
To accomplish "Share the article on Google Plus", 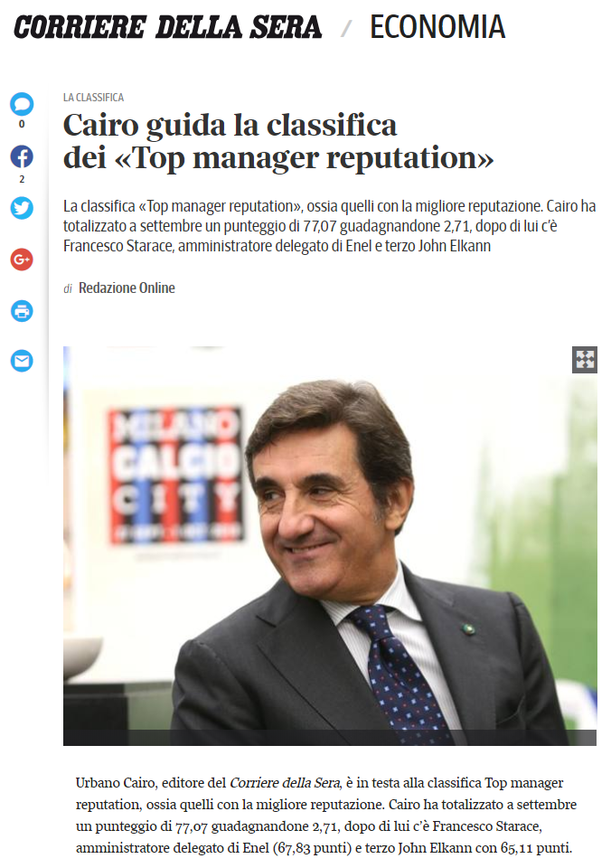I will (x=22, y=259).
